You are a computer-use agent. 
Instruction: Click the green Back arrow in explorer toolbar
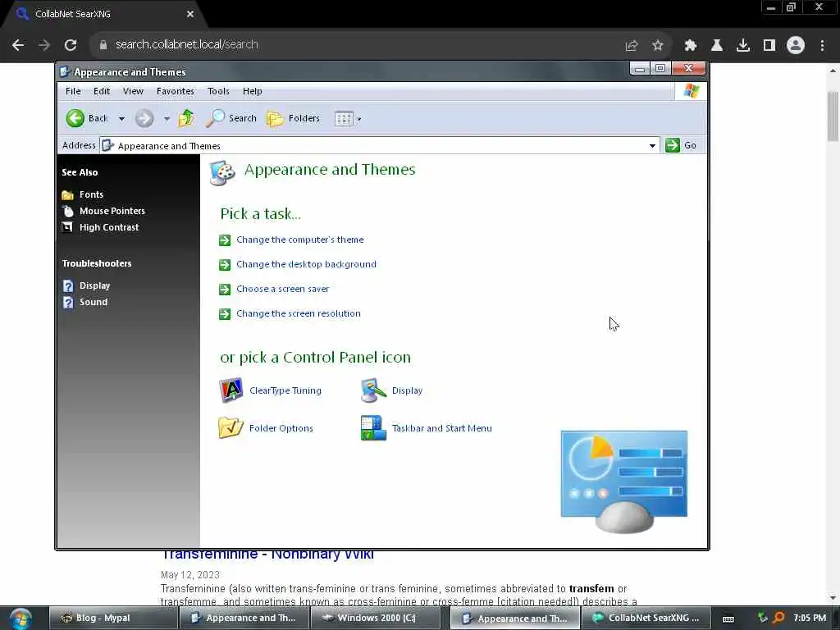pyautogui.click(x=75, y=118)
